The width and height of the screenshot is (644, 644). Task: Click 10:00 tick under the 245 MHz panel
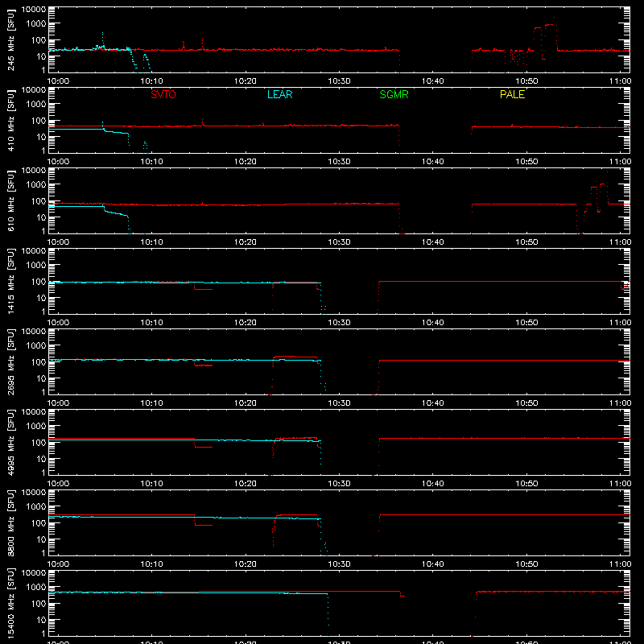[x=58, y=81]
